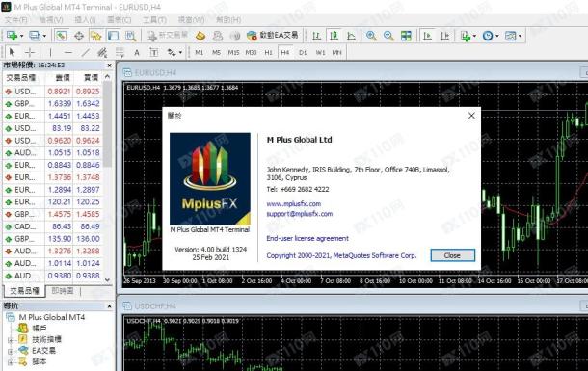Select the Fibonacci Retracement tool

[120, 52]
